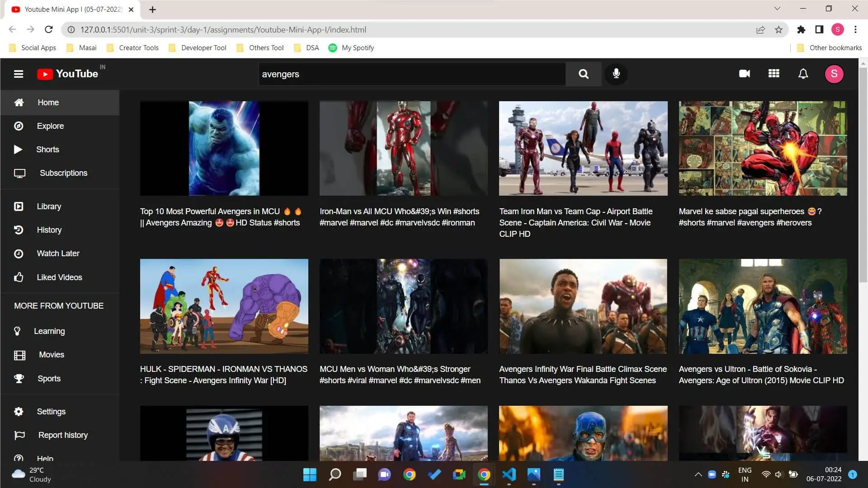868x488 pixels.
Task: Open taskbar volume control
Action: pos(778,474)
